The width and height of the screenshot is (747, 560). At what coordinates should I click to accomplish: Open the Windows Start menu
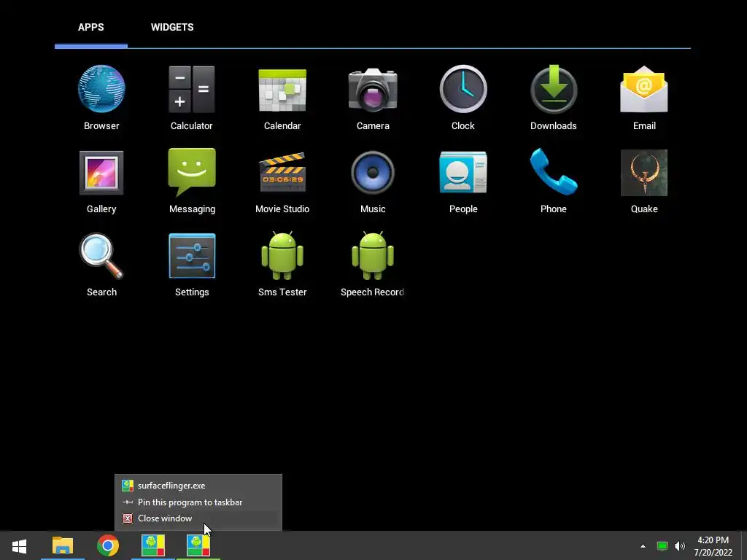point(19,545)
